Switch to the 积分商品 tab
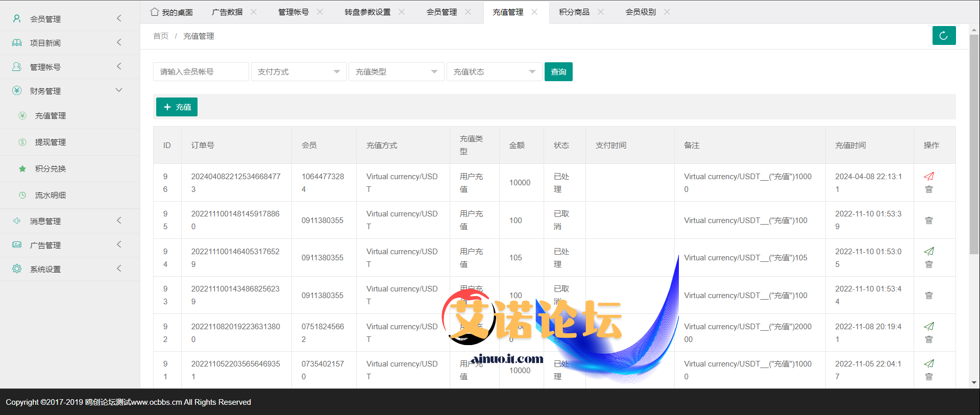Viewport: 980px width, 415px height. click(574, 12)
